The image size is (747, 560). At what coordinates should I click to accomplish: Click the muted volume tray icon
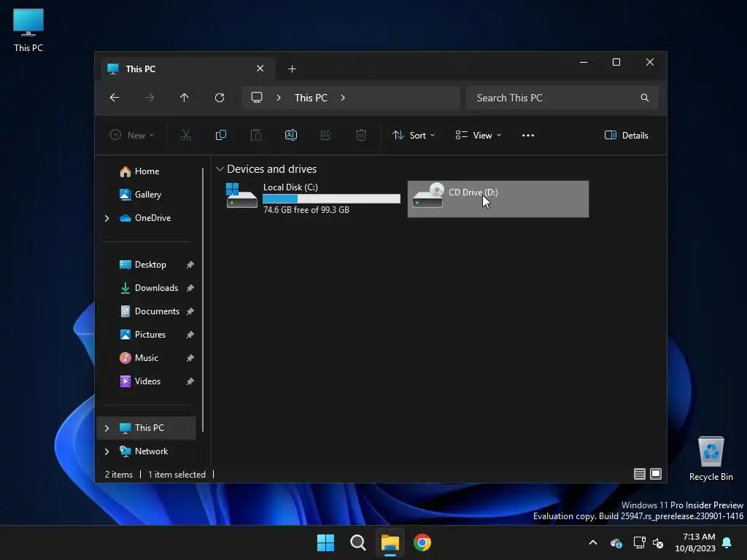click(658, 542)
